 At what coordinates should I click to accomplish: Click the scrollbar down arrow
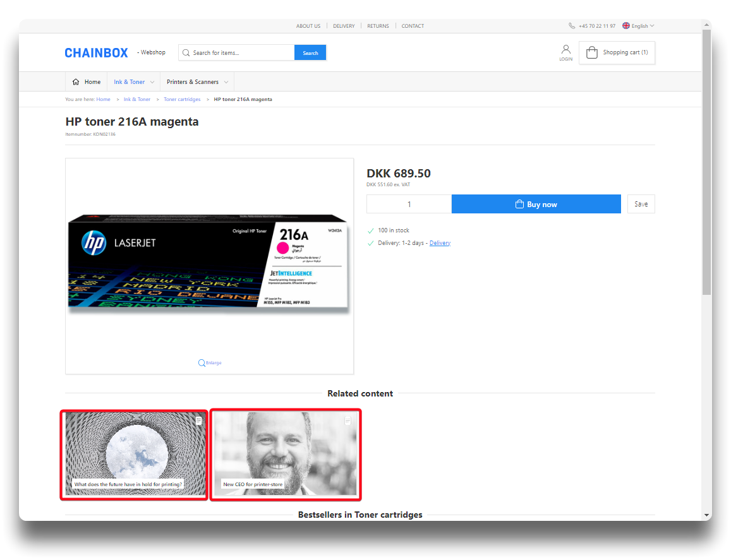click(707, 515)
